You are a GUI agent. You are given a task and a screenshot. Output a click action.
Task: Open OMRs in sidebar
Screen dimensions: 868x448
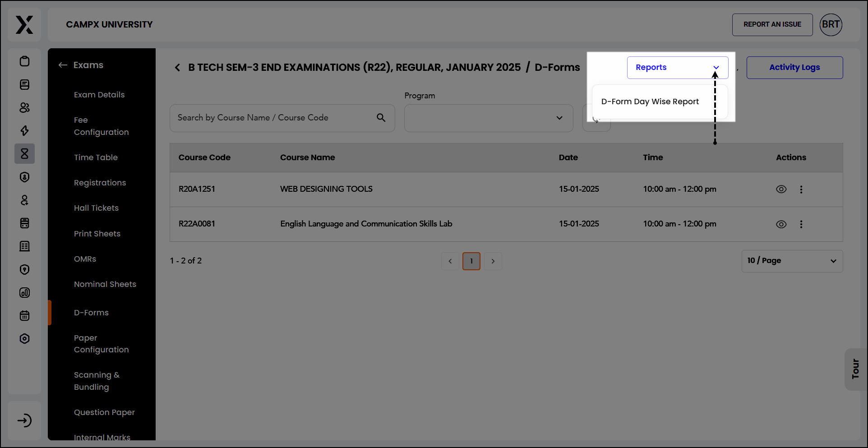tap(85, 259)
